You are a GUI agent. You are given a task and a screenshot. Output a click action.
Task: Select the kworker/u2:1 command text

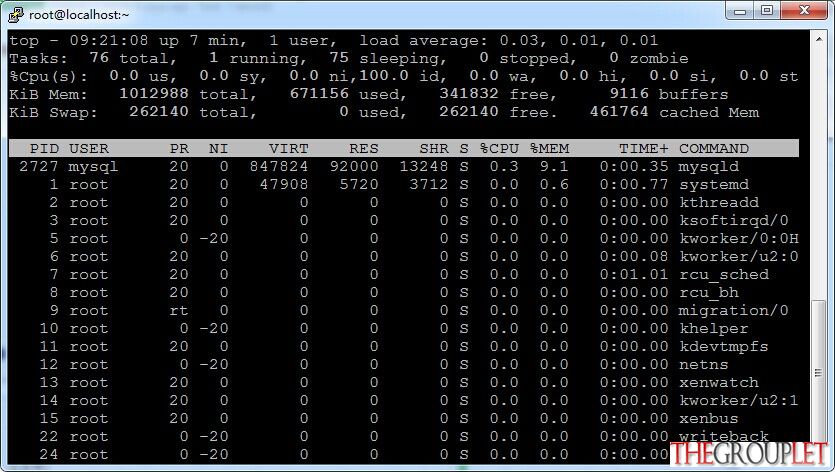(739, 401)
